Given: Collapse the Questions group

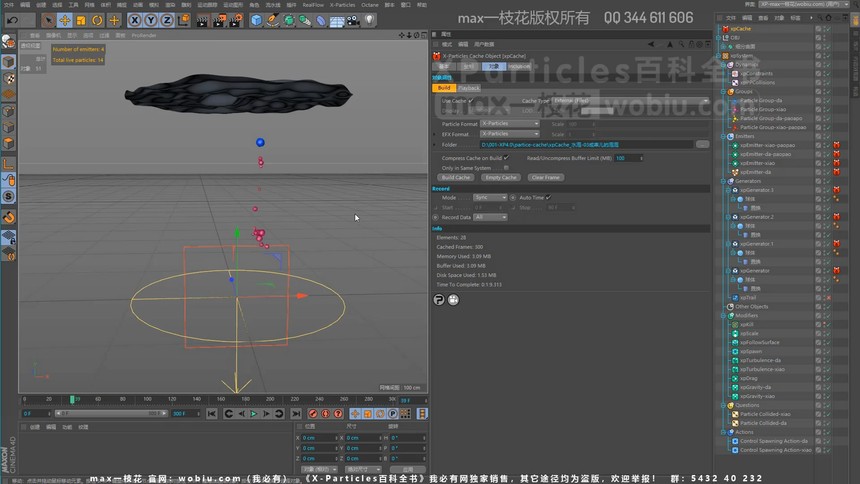Looking at the screenshot, I should (x=723, y=405).
